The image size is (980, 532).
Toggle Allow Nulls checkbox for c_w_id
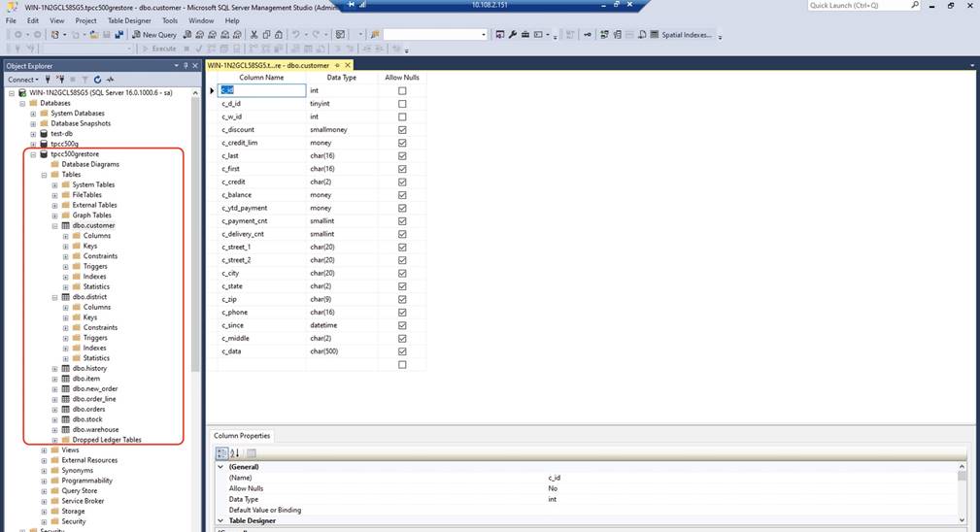pos(402,116)
